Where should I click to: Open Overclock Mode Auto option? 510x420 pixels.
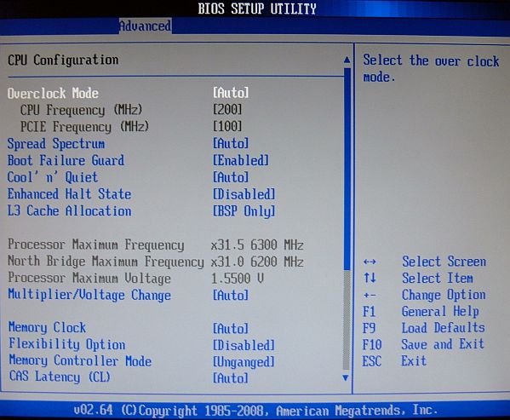[231, 93]
